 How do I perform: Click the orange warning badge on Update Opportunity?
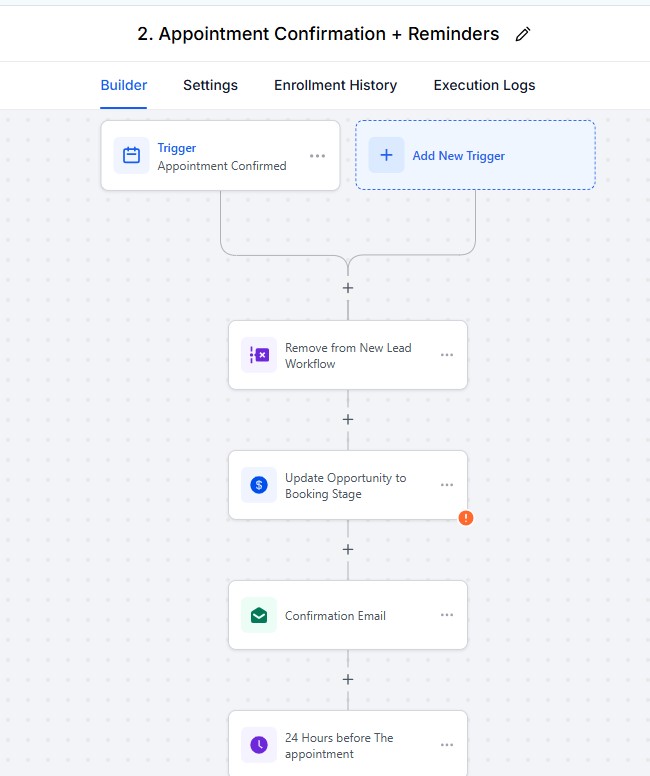pos(465,518)
